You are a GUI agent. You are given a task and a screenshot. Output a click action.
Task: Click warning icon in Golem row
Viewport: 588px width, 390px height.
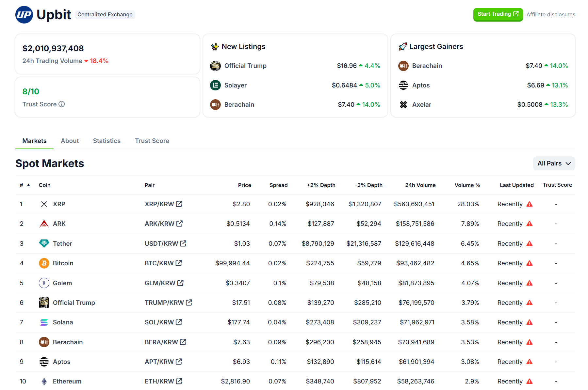click(530, 283)
